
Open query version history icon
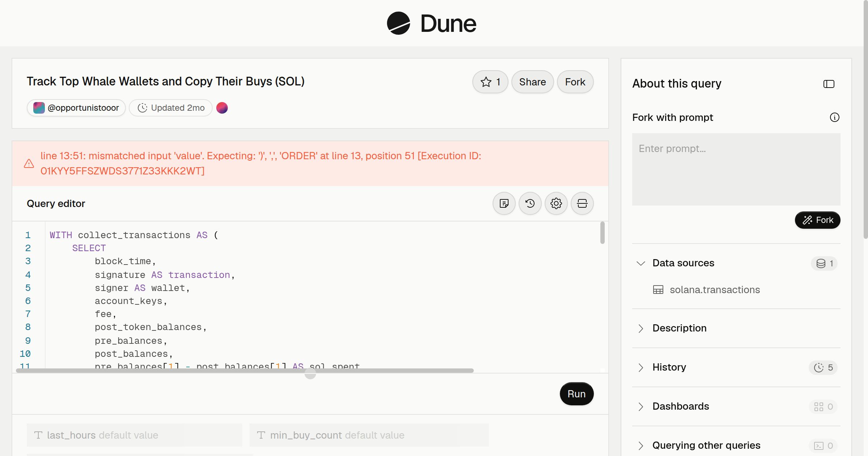click(530, 203)
